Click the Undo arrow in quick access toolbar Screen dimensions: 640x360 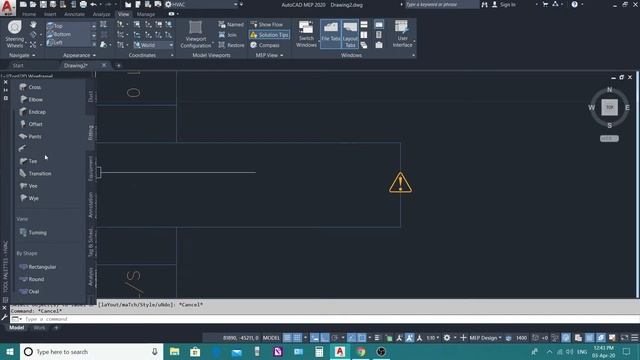coord(93,4)
